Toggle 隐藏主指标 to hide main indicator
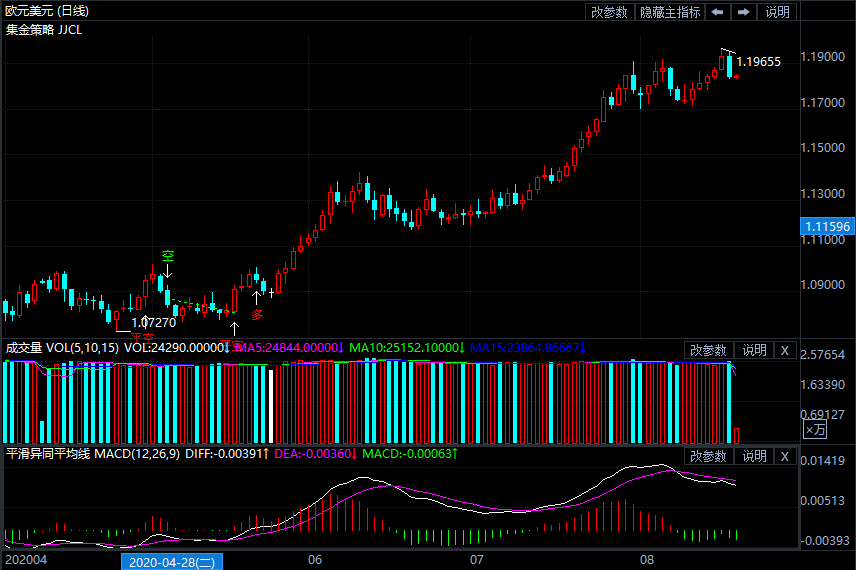 tap(670, 12)
